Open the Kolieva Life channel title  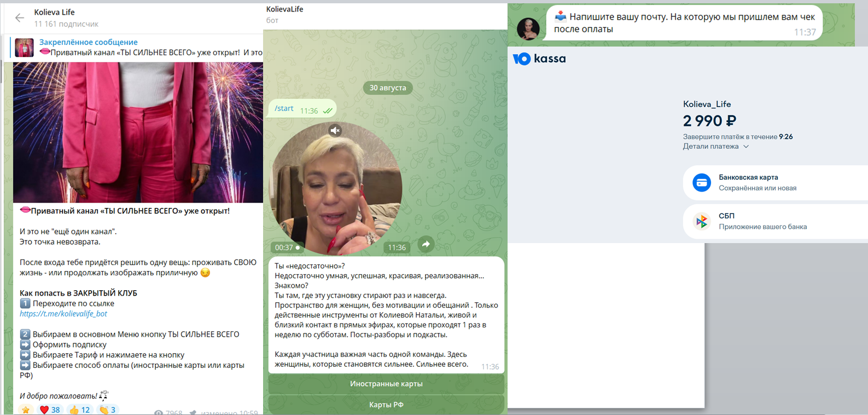(x=54, y=12)
